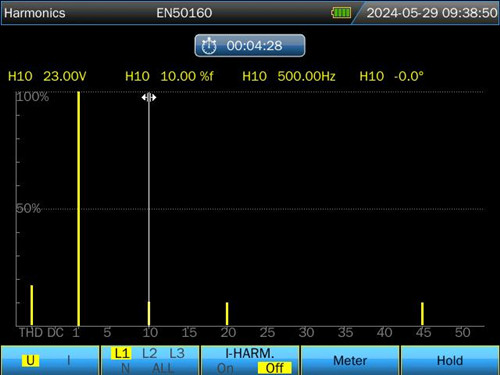Click harmonic axis label 25
The height and width of the screenshot is (375, 500).
267,333
